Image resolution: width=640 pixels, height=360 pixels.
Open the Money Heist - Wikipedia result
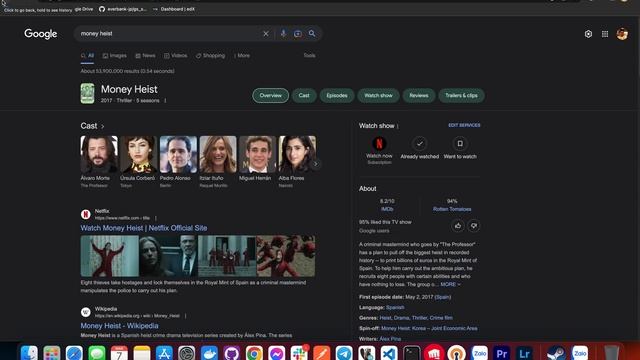(119, 326)
